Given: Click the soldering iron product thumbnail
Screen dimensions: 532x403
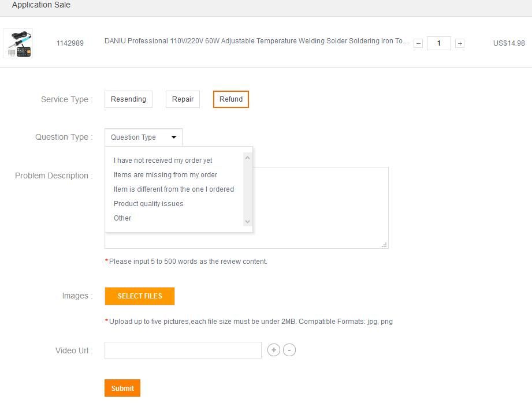Looking at the screenshot, I should tap(18, 43).
